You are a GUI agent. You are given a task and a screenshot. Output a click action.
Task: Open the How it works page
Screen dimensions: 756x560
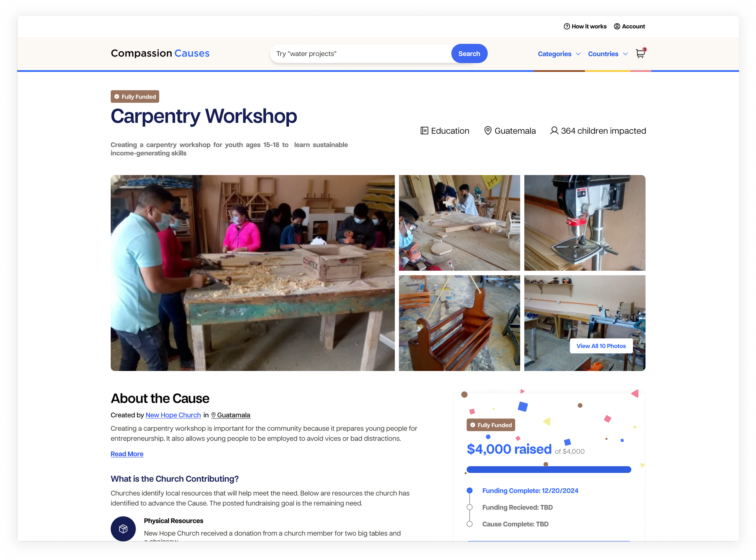(588, 26)
